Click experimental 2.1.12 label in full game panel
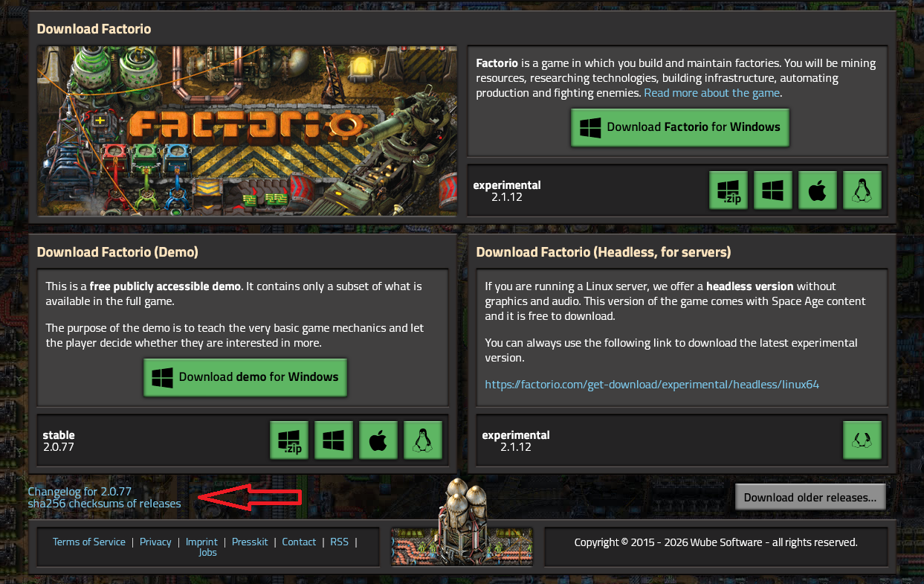The height and width of the screenshot is (584, 924). (x=507, y=191)
